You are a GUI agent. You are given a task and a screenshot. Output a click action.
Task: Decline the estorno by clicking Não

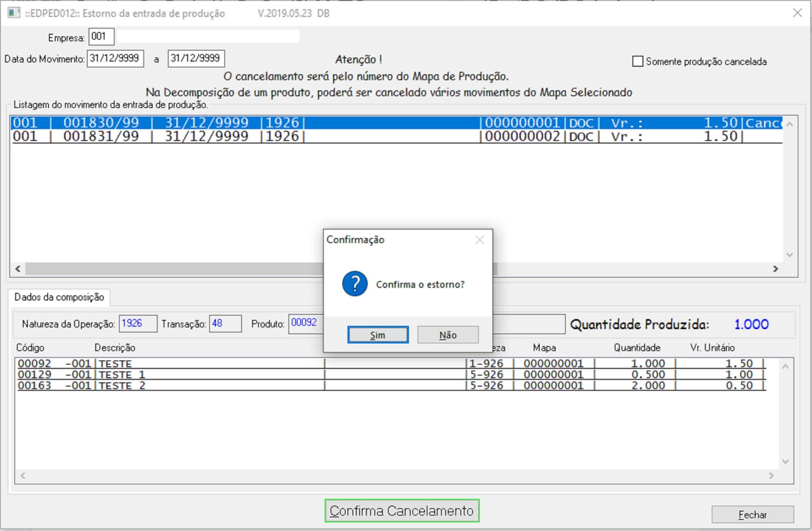tap(448, 335)
